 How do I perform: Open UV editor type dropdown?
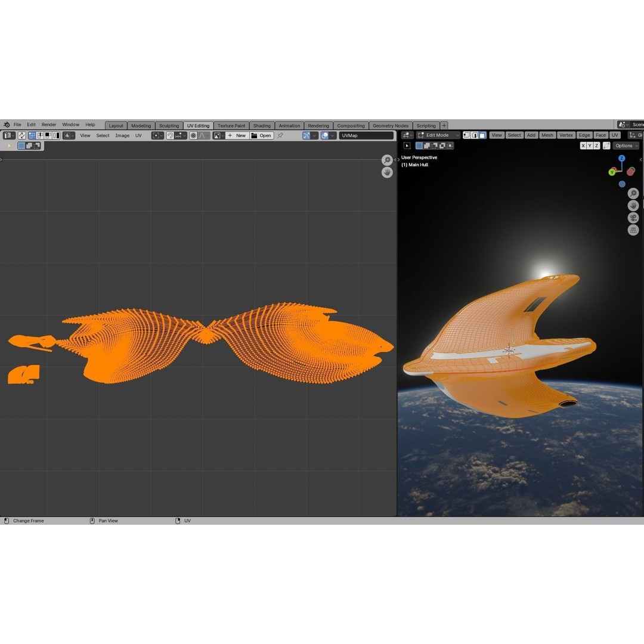click(x=9, y=135)
